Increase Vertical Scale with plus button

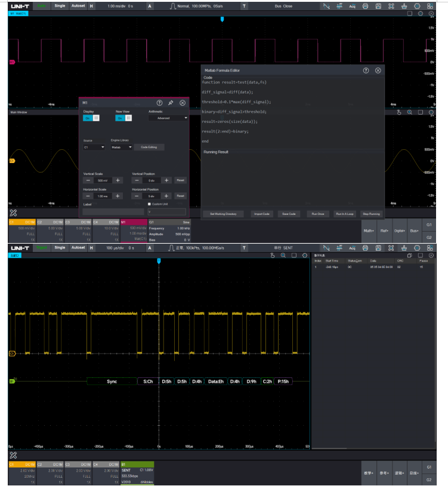[x=118, y=180]
